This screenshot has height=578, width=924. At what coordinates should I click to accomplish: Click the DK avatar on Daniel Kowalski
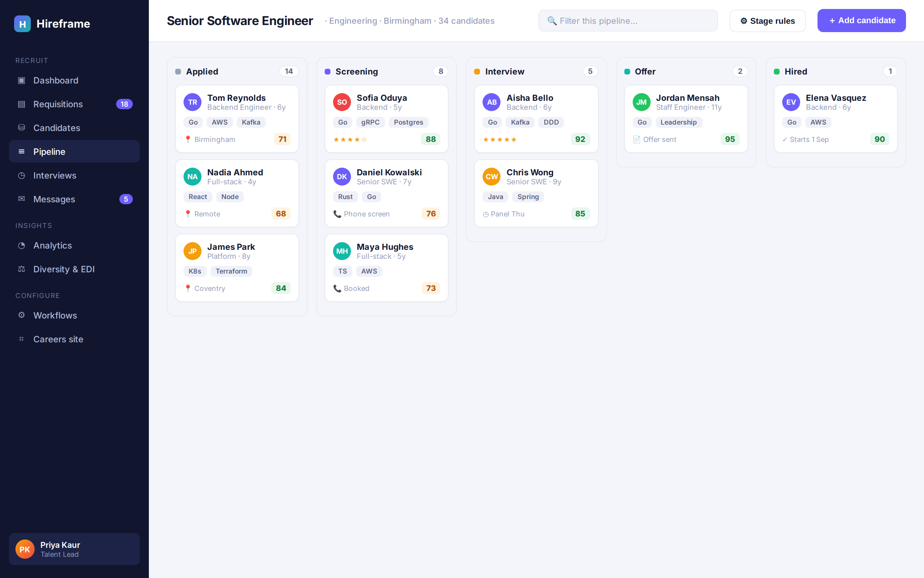(342, 177)
